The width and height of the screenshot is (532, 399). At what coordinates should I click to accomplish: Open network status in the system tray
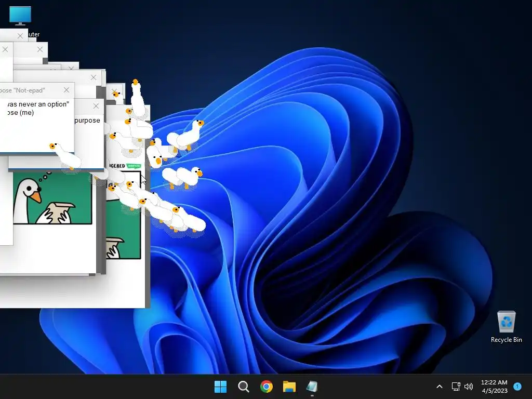coord(456,387)
